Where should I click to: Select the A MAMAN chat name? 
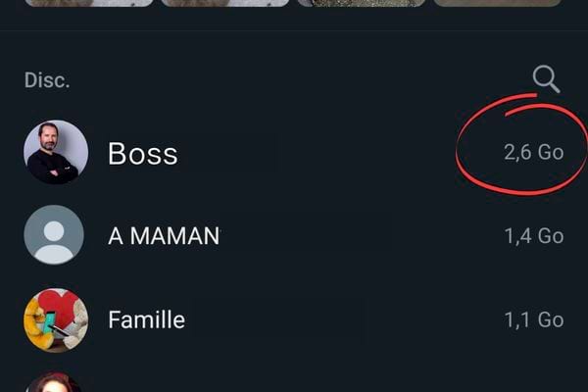(x=164, y=236)
